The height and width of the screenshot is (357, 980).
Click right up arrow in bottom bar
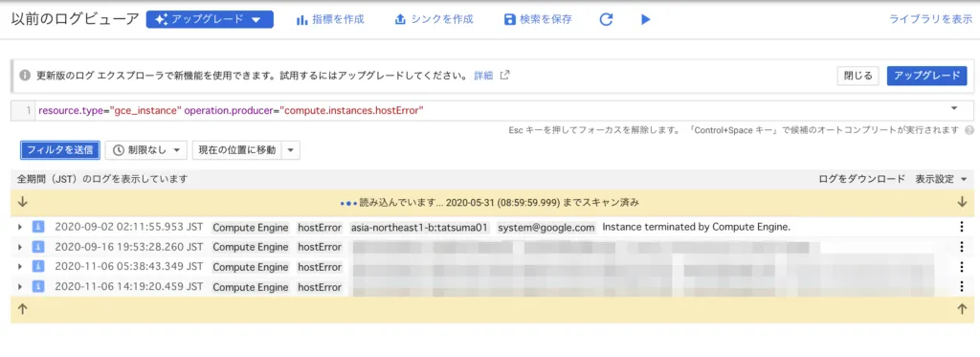pyautogui.click(x=962, y=309)
